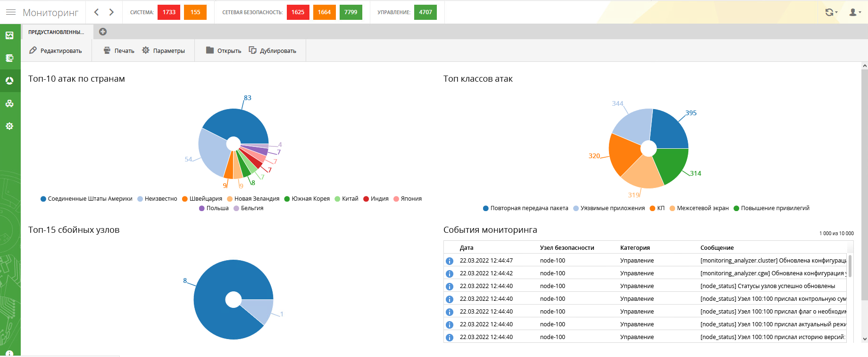Select event 'Статусы узлов успешно обновлены'
Screen dimensions: 868x357
[x=768, y=286]
